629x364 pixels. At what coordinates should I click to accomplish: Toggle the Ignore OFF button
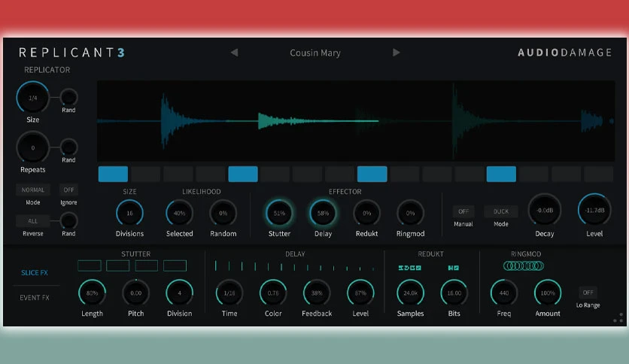[x=68, y=190]
